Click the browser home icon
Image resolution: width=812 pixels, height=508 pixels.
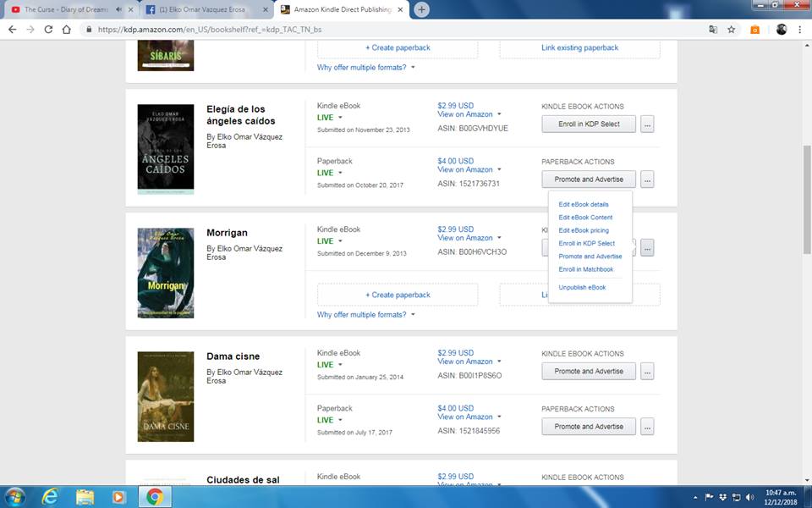[x=68, y=29]
